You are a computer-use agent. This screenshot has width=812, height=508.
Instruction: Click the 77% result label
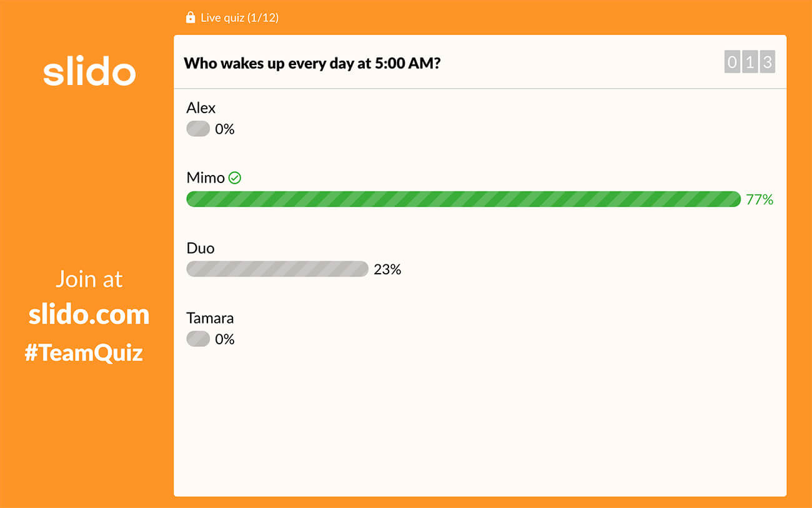click(x=760, y=199)
